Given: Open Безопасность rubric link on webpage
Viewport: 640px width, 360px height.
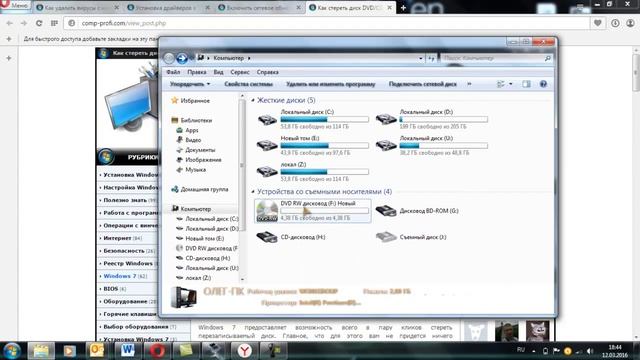Looking at the screenshot, I should [x=124, y=251].
